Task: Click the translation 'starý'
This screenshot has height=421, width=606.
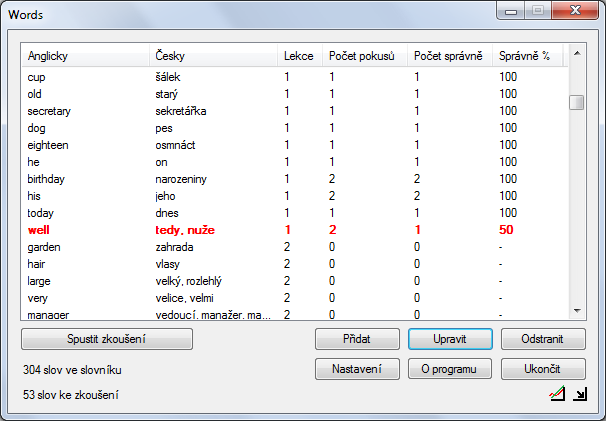Action: pyautogui.click(x=167, y=94)
